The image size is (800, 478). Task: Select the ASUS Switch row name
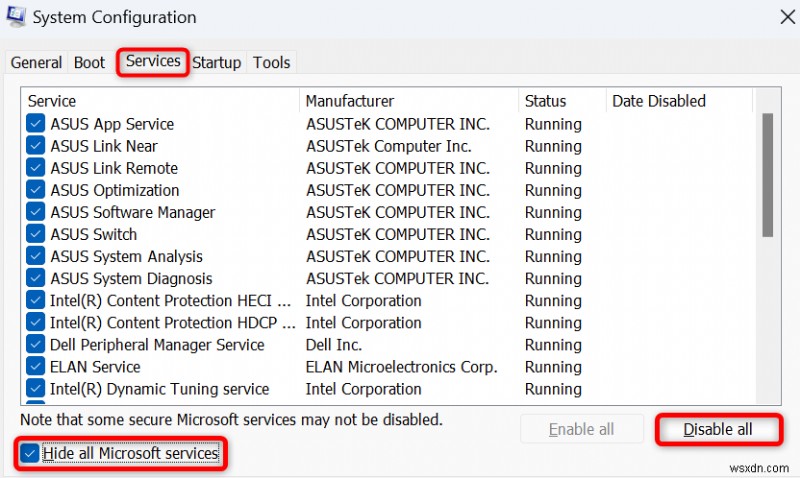(94, 234)
